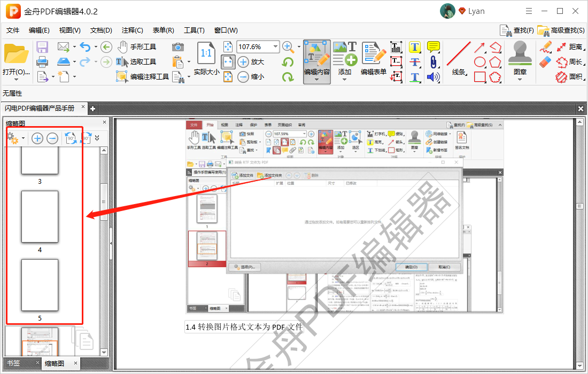
Task: Select the red Oval shape tool
Action: click(x=480, y=62)
